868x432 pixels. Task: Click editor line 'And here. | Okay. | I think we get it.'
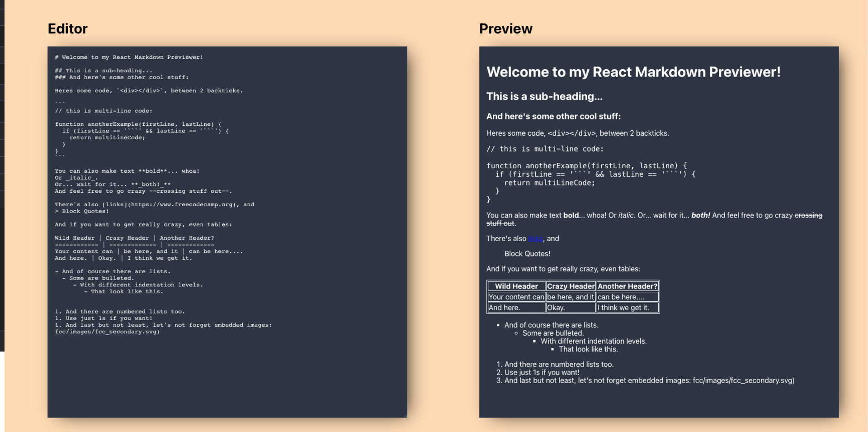click(123, 258)
